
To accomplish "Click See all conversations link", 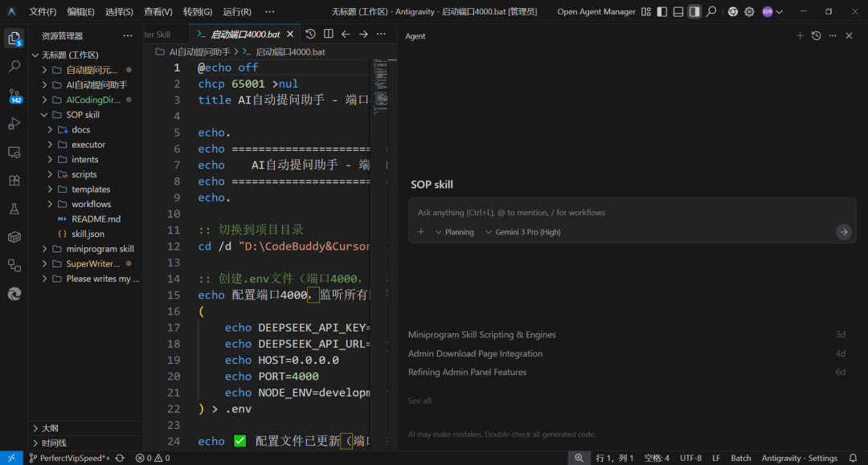I will click(420, 401).
